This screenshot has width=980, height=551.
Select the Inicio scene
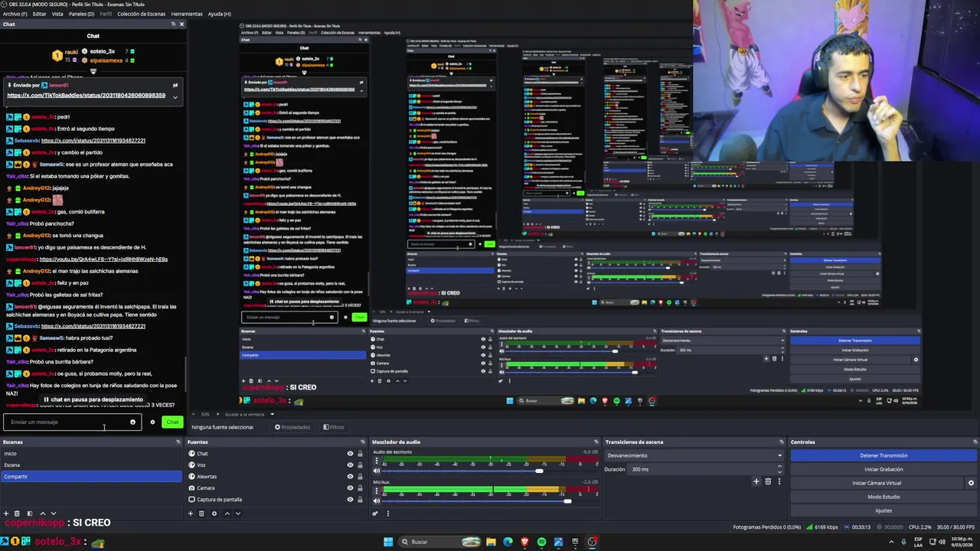91,453
